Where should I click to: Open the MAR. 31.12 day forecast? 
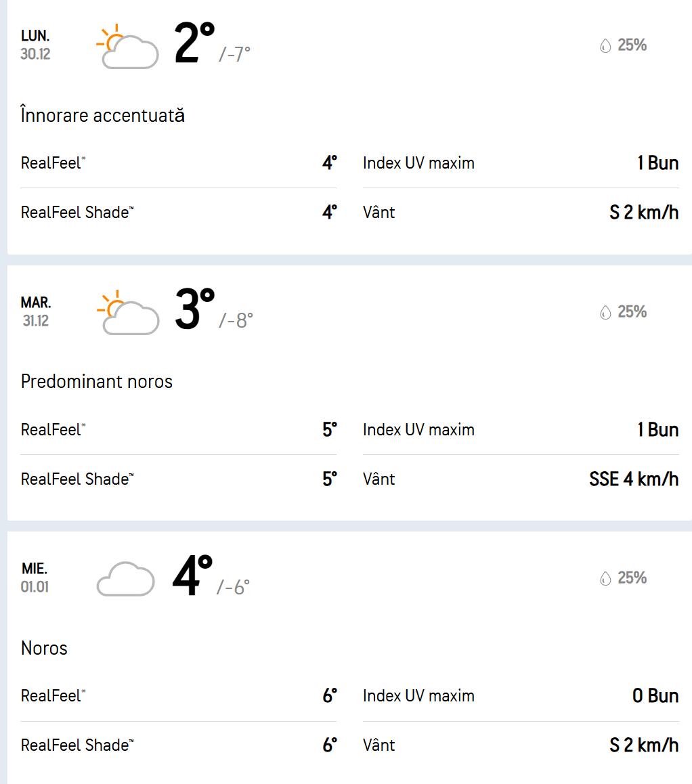coord(35,311)
